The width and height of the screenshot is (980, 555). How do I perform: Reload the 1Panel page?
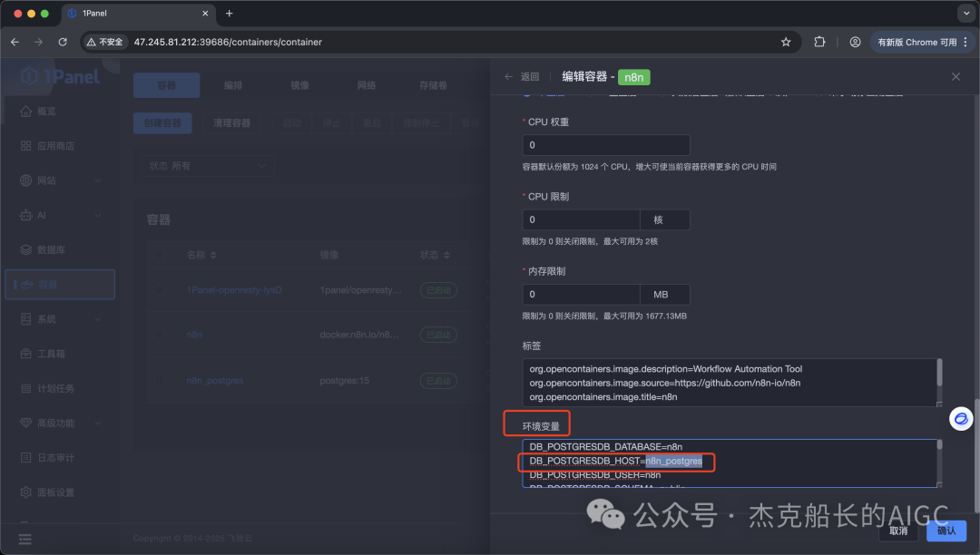tap(63, 42)
